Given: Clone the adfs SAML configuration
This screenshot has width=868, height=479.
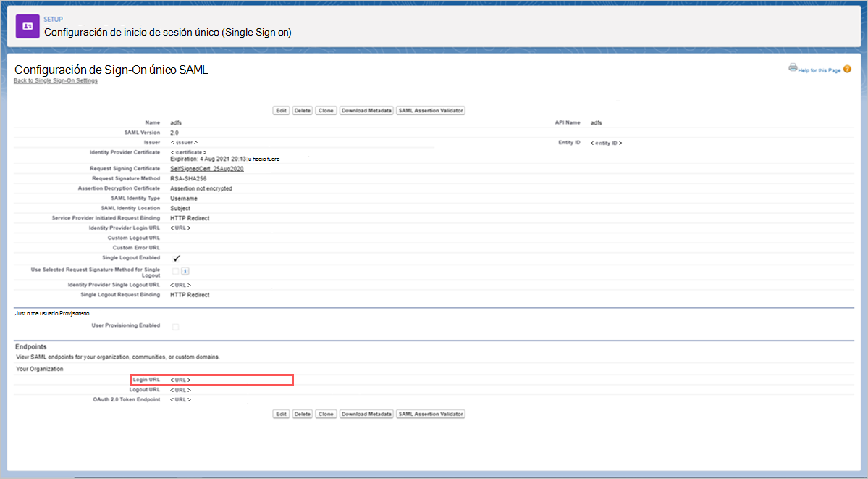Looking at the screenshot, I should (x=326, y=110).
